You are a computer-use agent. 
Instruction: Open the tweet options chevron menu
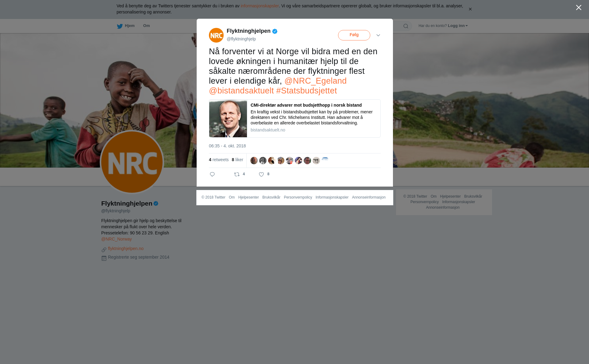[x=378, y=35]
